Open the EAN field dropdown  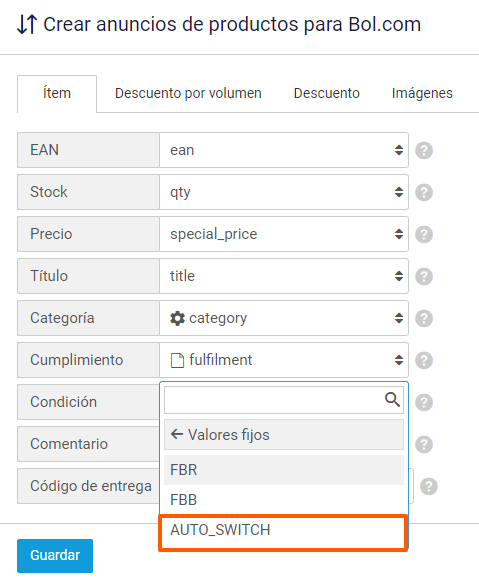[x=284, y=150]
